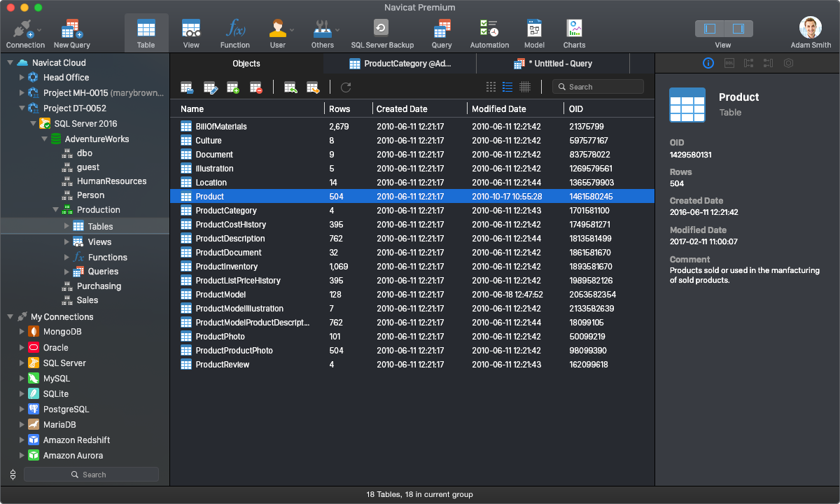Select the Culture table row

tap(412, 141)
